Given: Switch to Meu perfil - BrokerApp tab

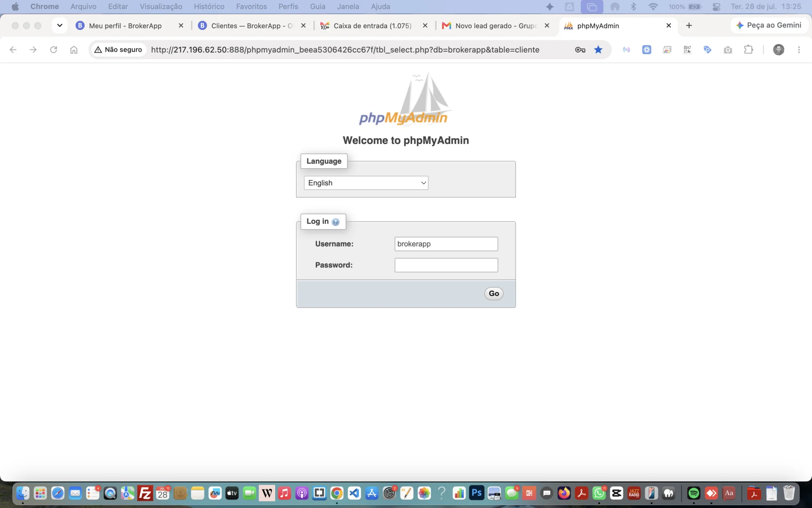Looking at the screenshot, I should (x=125, y=25).
